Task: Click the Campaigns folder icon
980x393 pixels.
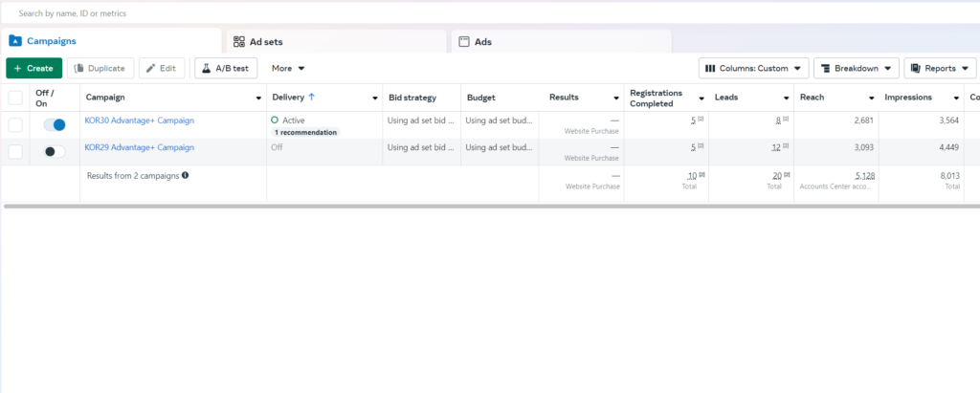Action: 15,41
